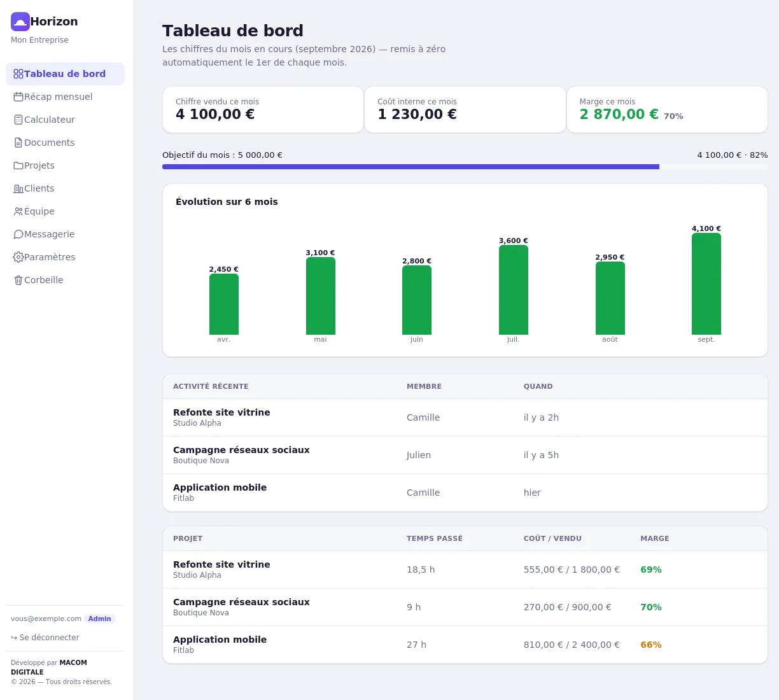Open Récap mensuel in the sidebar

(x=65, y=97)
